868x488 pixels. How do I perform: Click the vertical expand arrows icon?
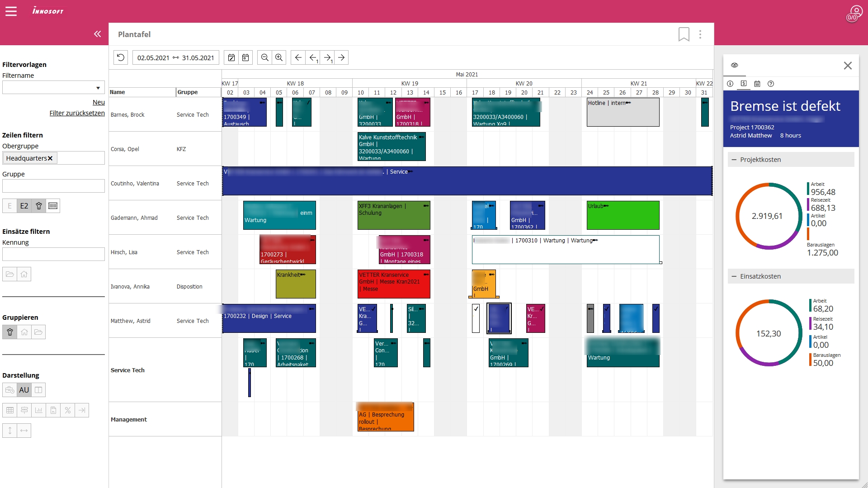tap(9, 431)
